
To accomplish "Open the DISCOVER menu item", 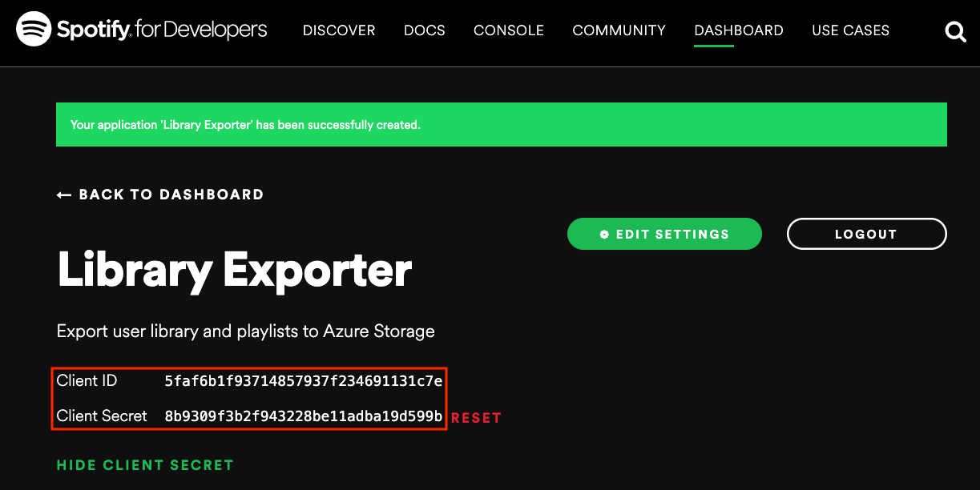I will point(339,30).
